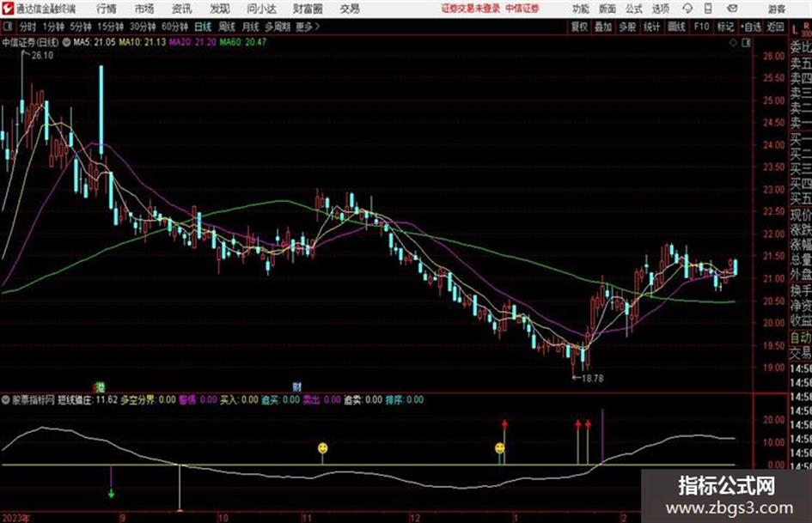Click the MA10: 21.13 value
The width and height of the screenshot is (812, 523).
click(x=142, y=42)
